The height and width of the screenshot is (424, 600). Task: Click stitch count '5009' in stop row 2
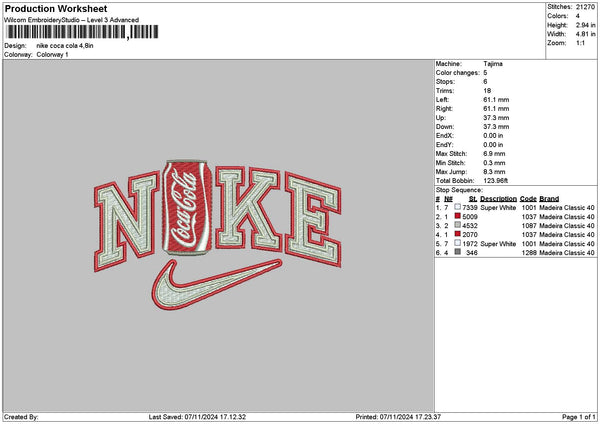[470, 217]
